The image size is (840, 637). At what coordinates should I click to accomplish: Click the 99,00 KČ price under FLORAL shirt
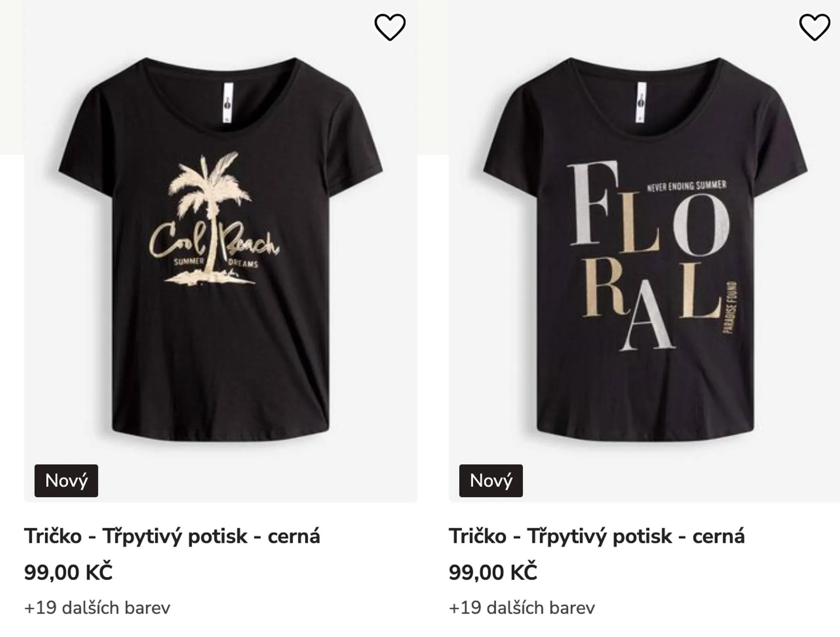coord(493,572)
